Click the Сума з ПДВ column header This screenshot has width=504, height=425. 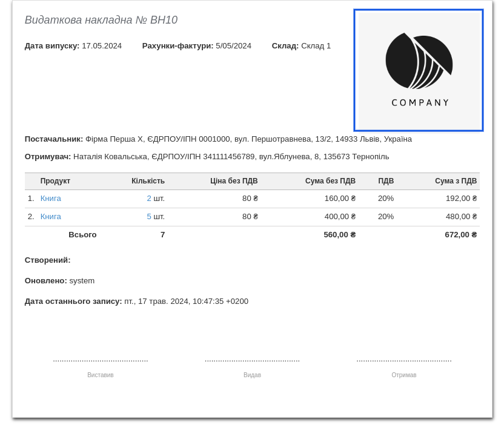click(456, 181)
